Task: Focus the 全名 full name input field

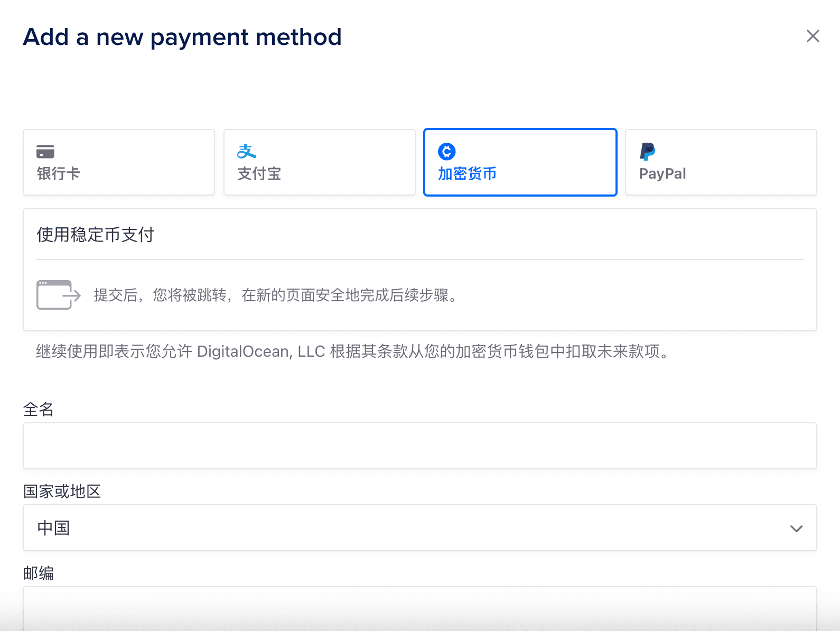Action: tap(419, 446)
